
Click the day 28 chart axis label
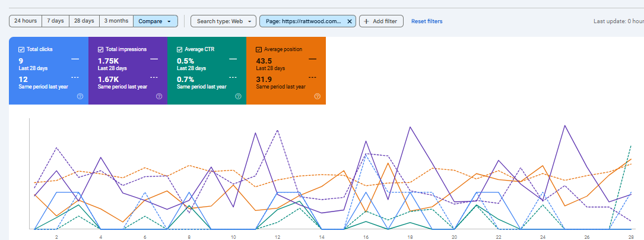click(x=630, y=236)
